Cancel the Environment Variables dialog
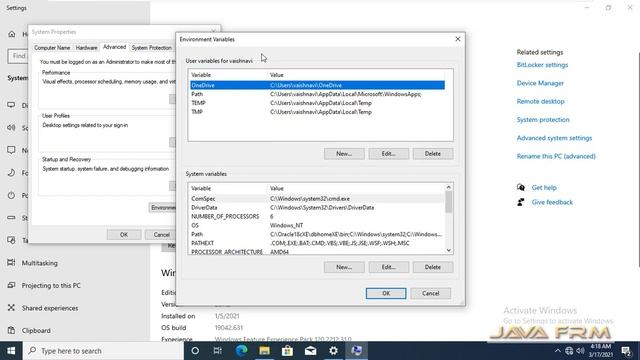The width and height of the screenshot is (640, 360). [431, 293]
